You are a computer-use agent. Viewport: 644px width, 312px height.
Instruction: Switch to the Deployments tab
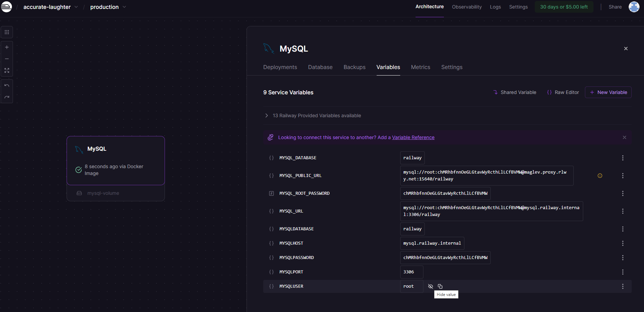click(280, 67)
